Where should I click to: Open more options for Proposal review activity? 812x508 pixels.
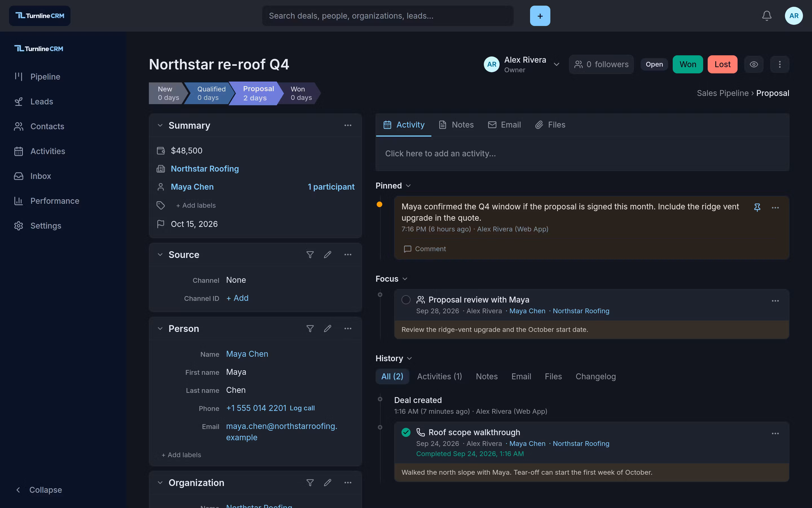775,301
